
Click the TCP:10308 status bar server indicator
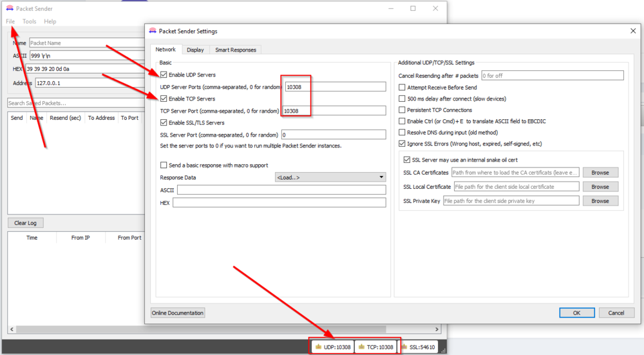pyautogui.click(x=376, y=347)
